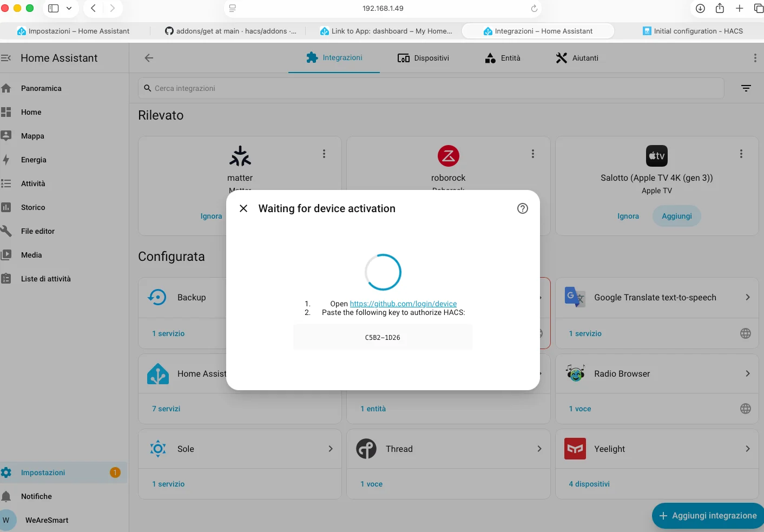The width and height of the screenshot is (764, 532).
Task: Open Attività in the sidebar
Action: pos(63,183)
